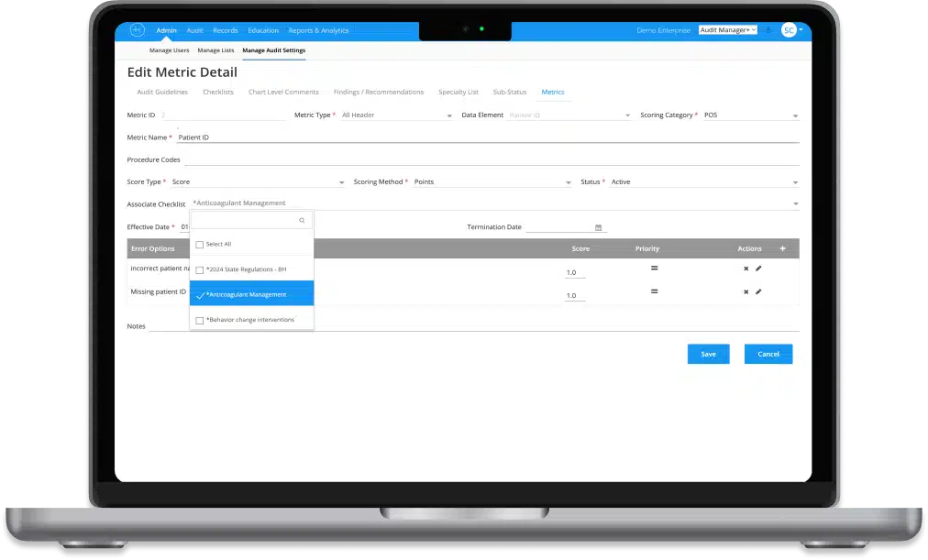The height and width of the screenshot is (560, 928).
Task: Click the checklist search input box
Action: [251, 220]
